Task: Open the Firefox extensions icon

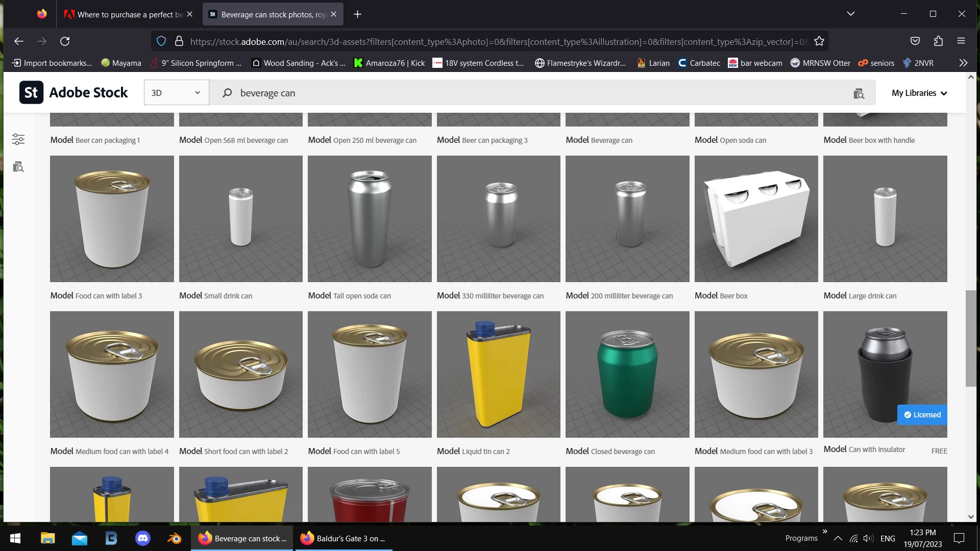Action: [938, 41]
